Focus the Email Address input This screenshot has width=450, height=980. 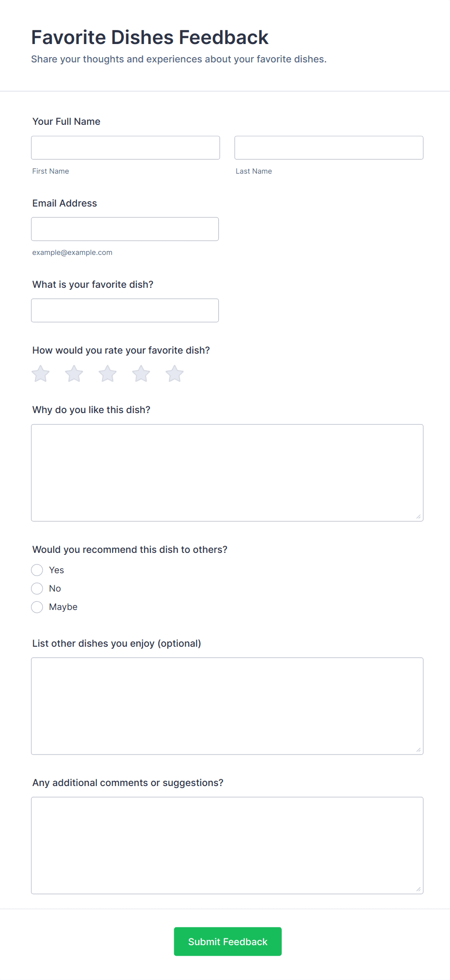(x=125, y=229)
